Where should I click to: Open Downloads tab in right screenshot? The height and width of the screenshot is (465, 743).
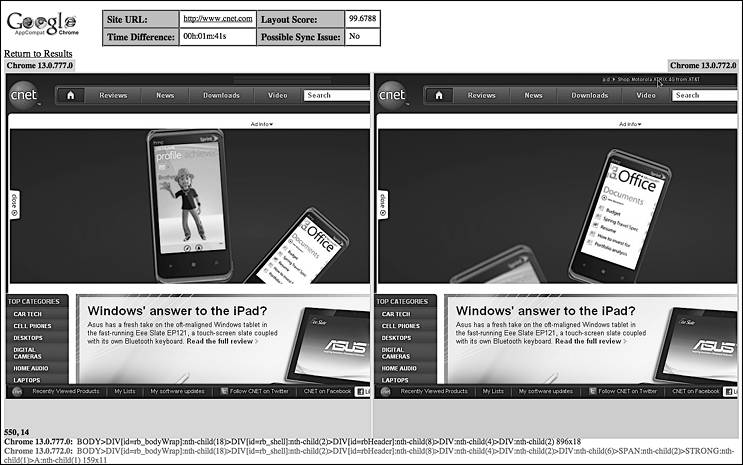[589, 95]
